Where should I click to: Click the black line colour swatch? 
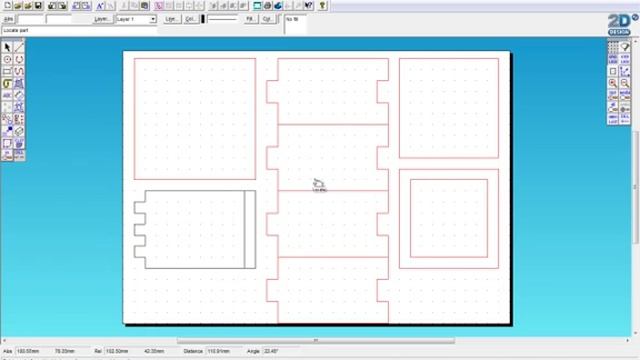(203, 19)
